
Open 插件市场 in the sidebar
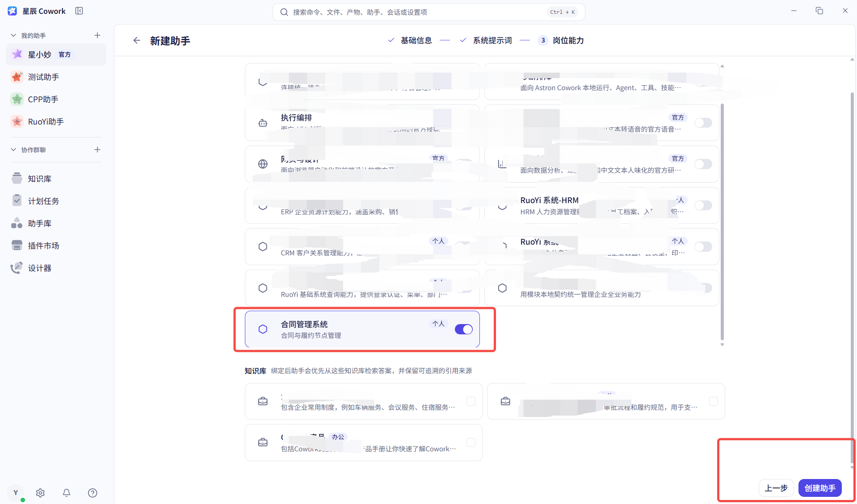click(x=56, y=246)
